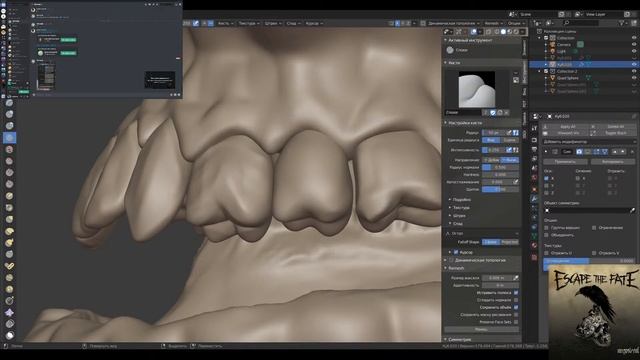Viewport: 640px width, 360px height.
Task: Toggle mirror axis X checkbox
Action: point(547,178)
